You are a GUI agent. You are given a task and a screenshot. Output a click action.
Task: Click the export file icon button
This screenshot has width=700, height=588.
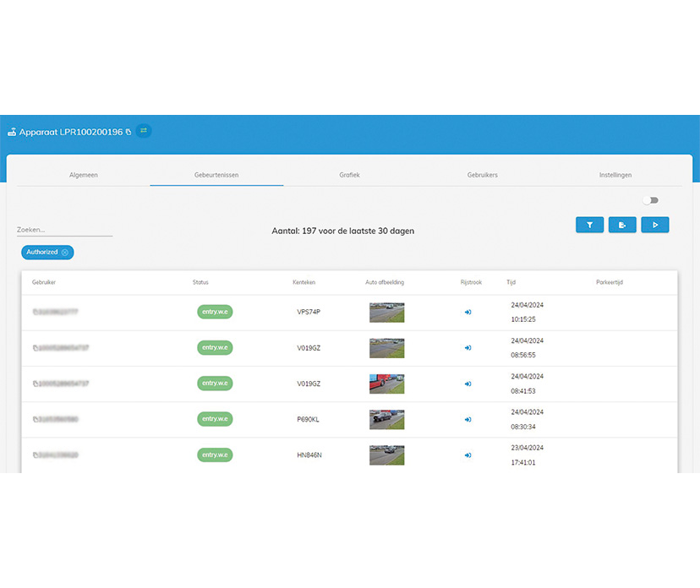point(622,225)
